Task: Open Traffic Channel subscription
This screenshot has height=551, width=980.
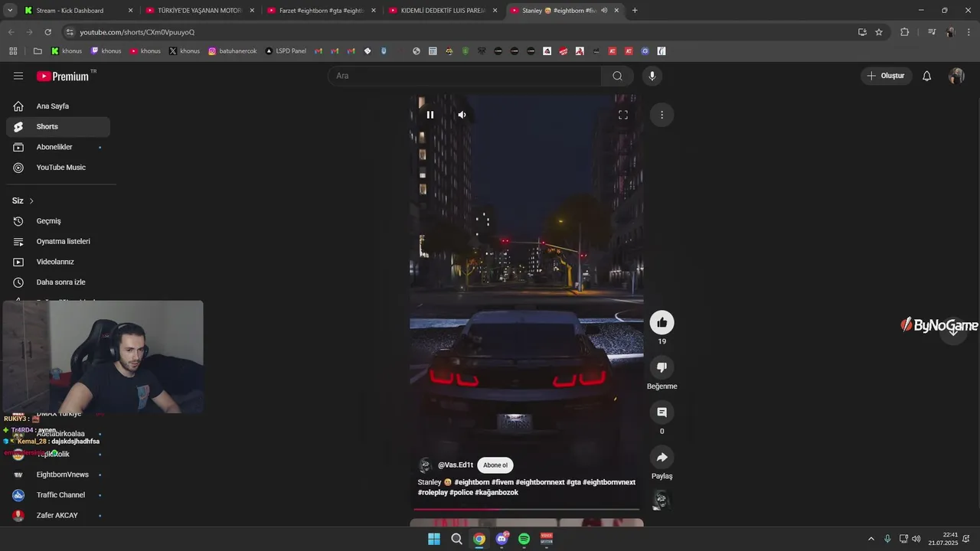Action: [x=58, y=495]
